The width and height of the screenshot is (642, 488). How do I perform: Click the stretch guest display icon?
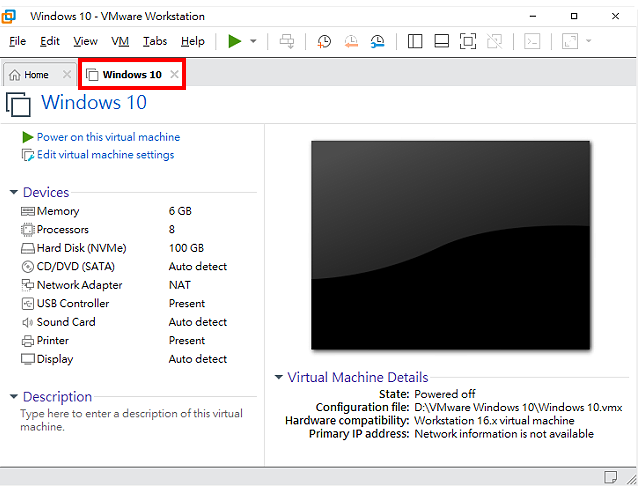[x=570, y=41]
